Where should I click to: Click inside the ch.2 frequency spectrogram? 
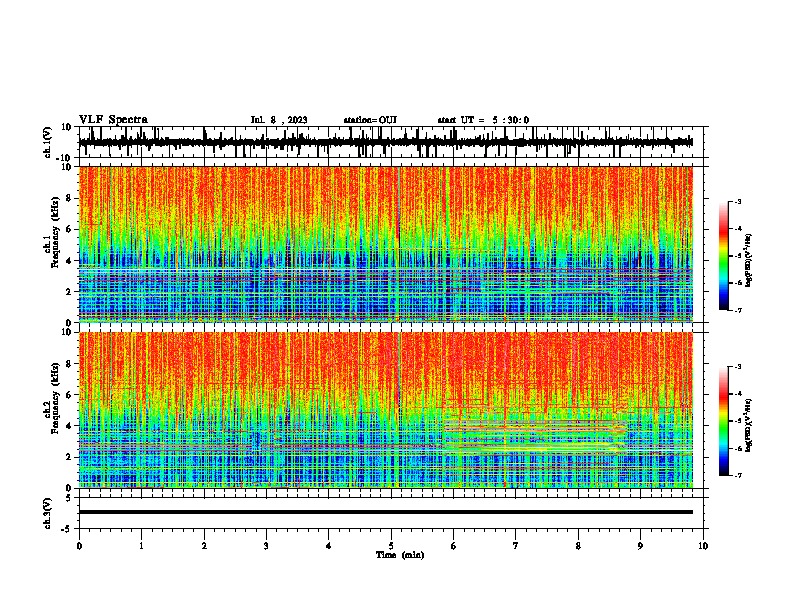[x=386, y=410]
